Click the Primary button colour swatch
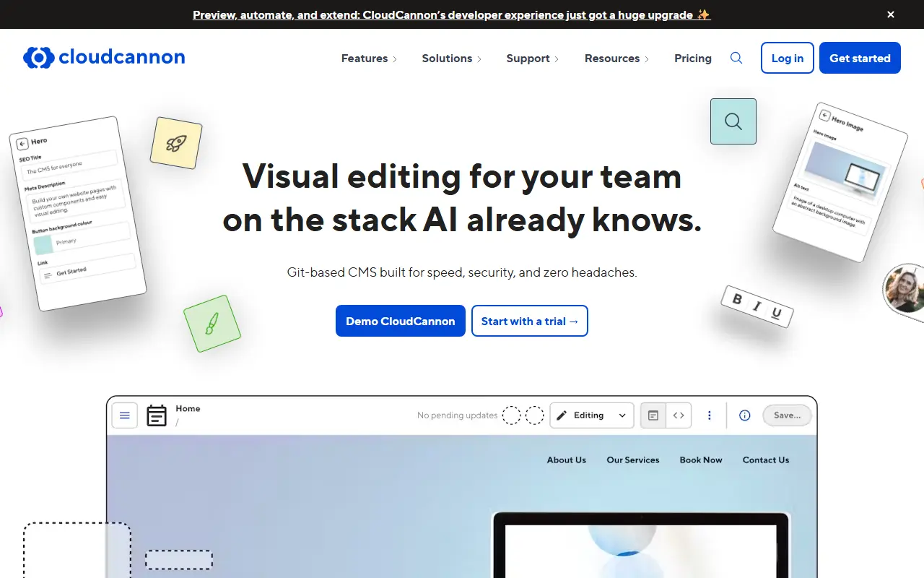The height and width of the screenshot is (578, 924). (43, 245)
